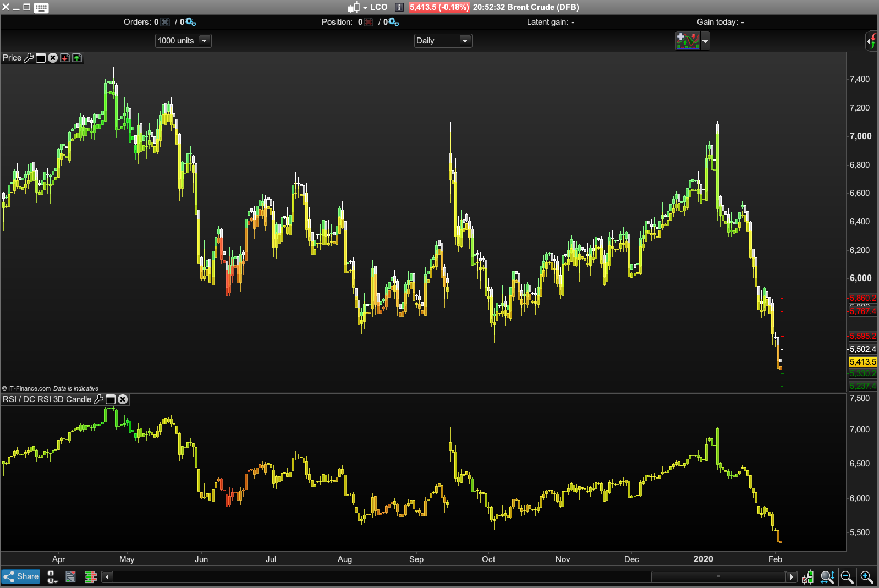
Task: Click the red 5,595.2 level label
Action: point(863,336)
